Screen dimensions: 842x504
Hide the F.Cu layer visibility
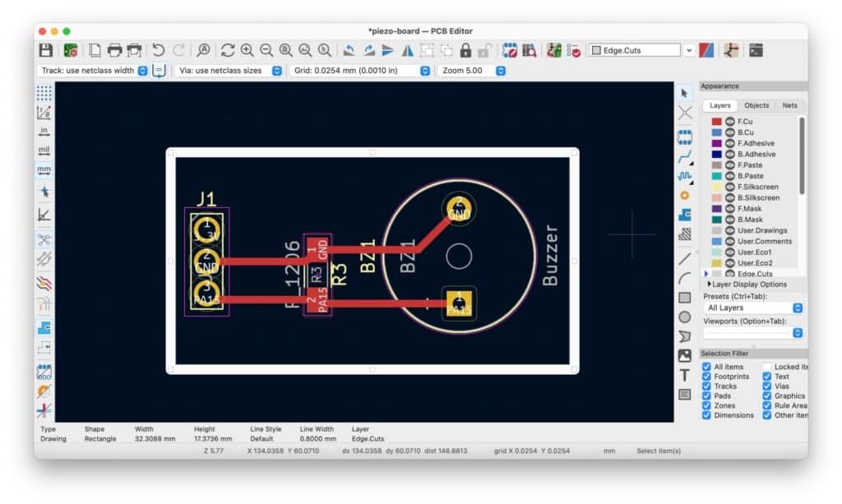coord(730,122)
